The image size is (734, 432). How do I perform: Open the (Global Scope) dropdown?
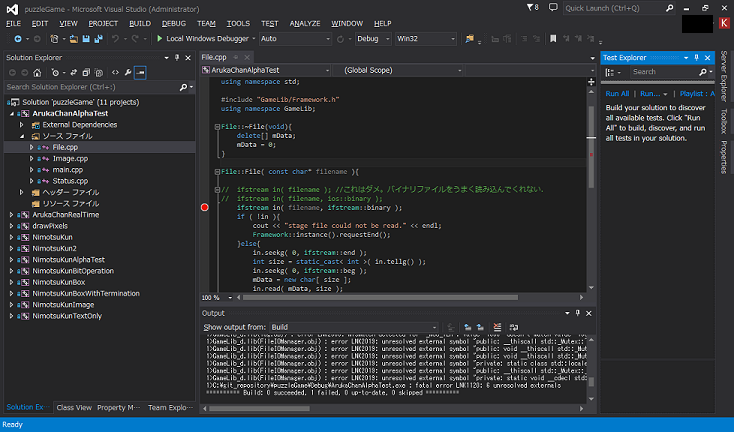[x=398, y=70]
